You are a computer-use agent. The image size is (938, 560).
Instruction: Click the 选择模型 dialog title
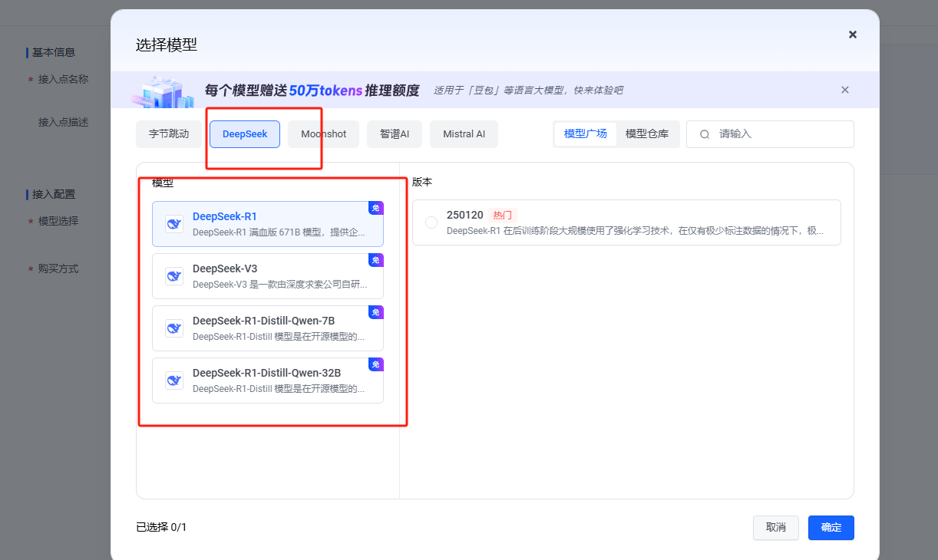point(167,44)
